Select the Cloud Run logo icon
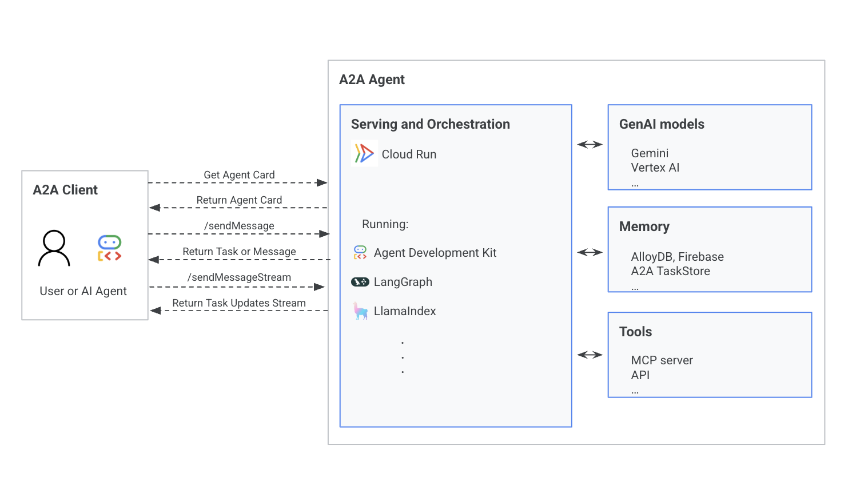 tap(364, 153)
